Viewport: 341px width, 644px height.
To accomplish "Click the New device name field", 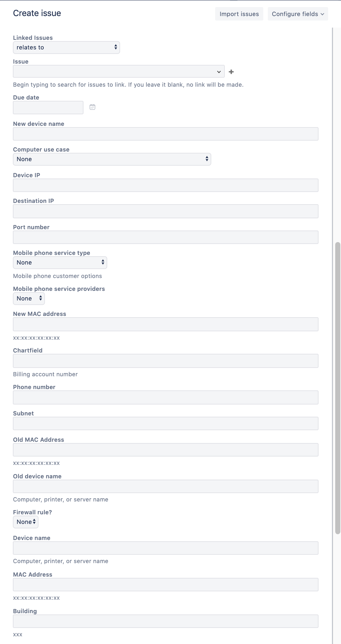I will click(166, 134).
